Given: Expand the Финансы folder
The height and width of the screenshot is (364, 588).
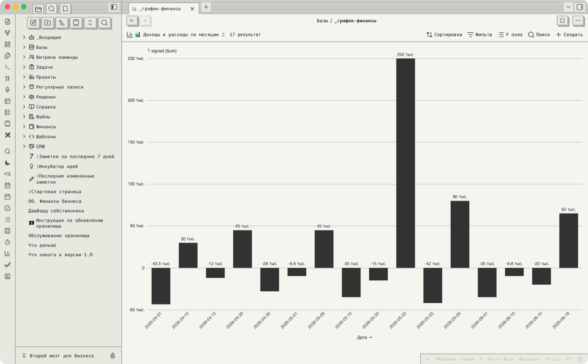Looking at the screenshot, I should [24, 127].
